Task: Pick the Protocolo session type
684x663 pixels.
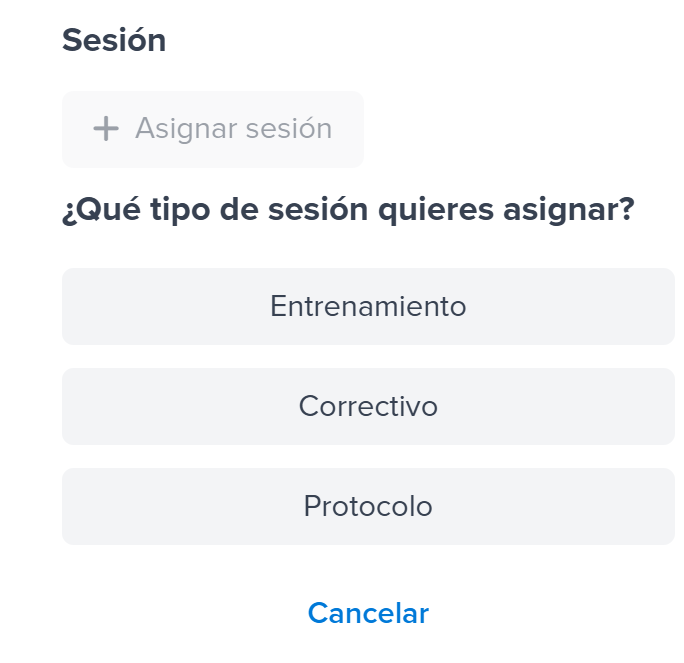Action: point(368,506)
